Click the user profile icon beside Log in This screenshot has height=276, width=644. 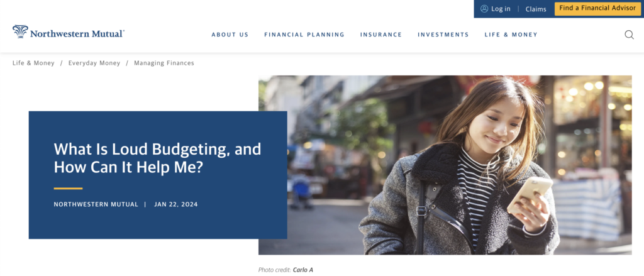484,9
